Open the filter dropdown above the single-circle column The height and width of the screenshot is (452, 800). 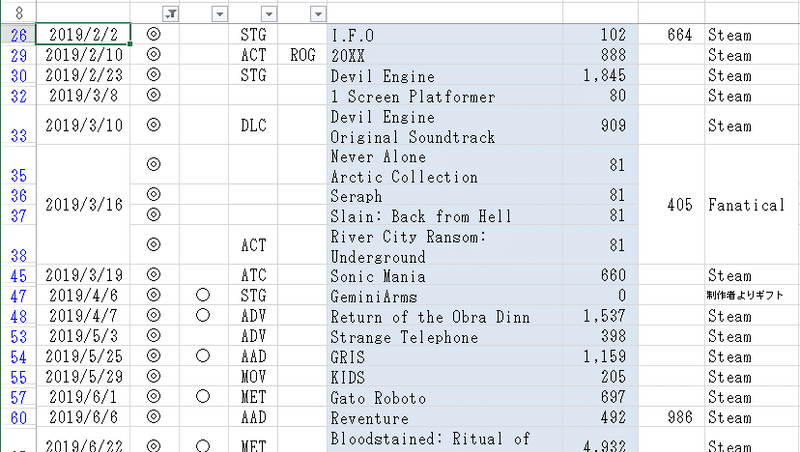tap(219, 14)
